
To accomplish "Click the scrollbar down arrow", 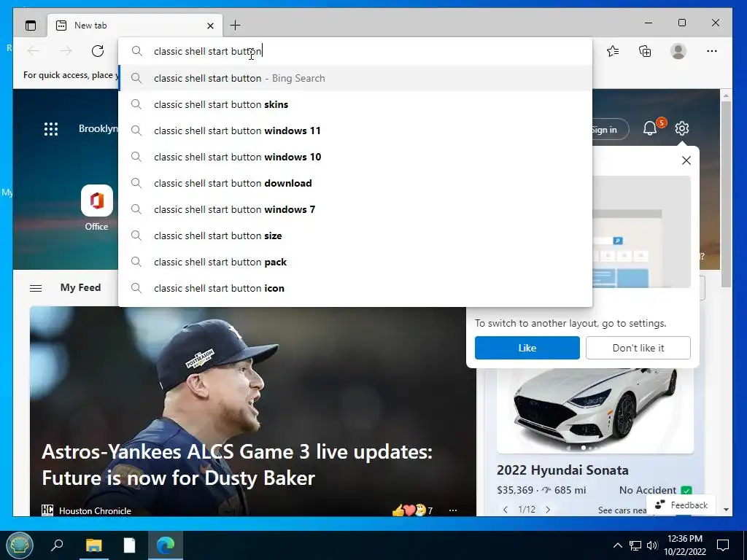I will [x=726, y=510].
